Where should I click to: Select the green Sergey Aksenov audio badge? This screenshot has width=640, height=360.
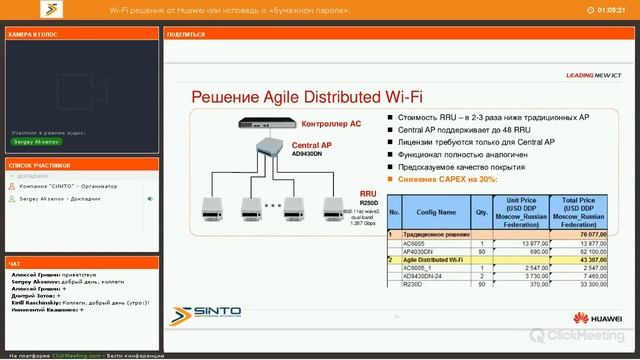(x=36, y=142)
